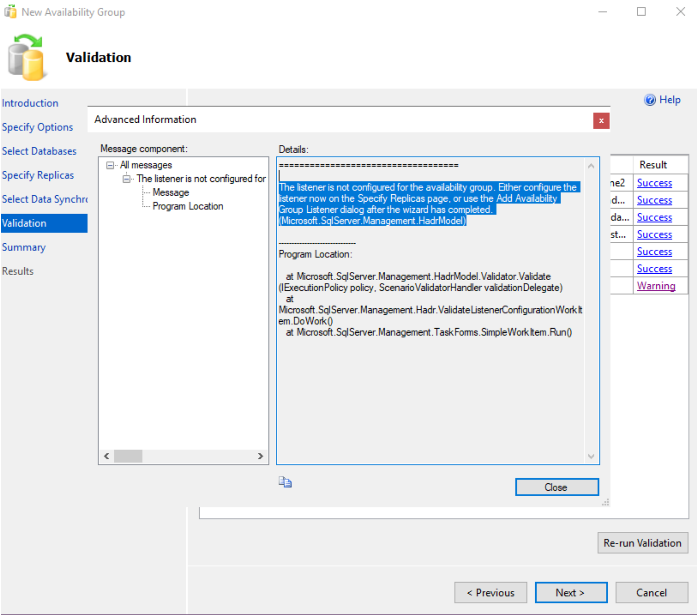This screenshot has height=616, width=698.
Task: Collapse the All messages tree node
Action: click(x=110, y=165)
